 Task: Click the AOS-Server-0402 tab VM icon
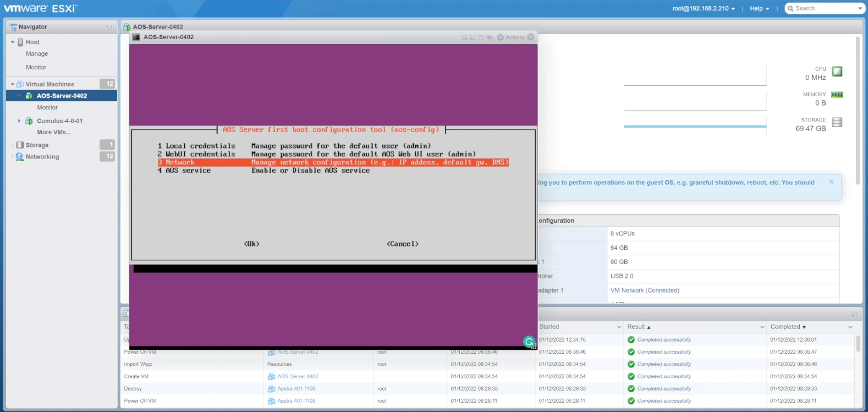point(127,26)
